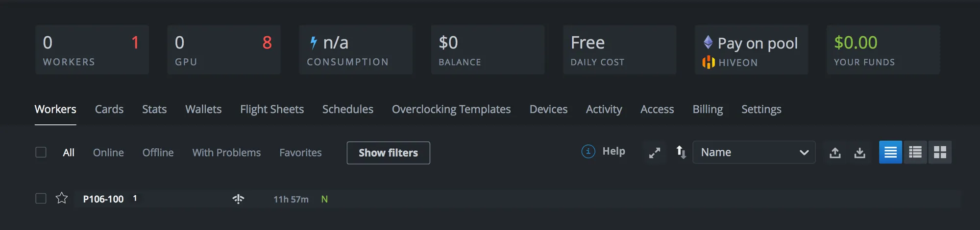Screen dimensions: 980x230
Task: Toggle sort direction arrows icon
Action: pos(681,152)
